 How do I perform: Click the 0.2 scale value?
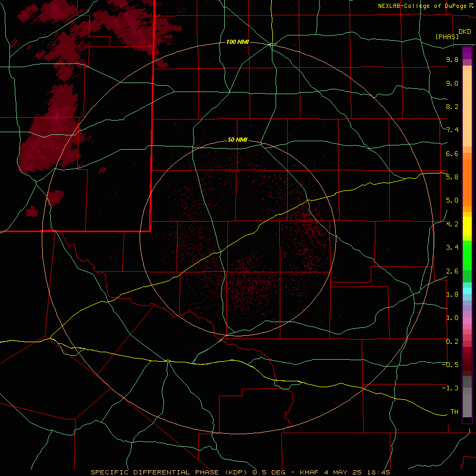point(452,342)
